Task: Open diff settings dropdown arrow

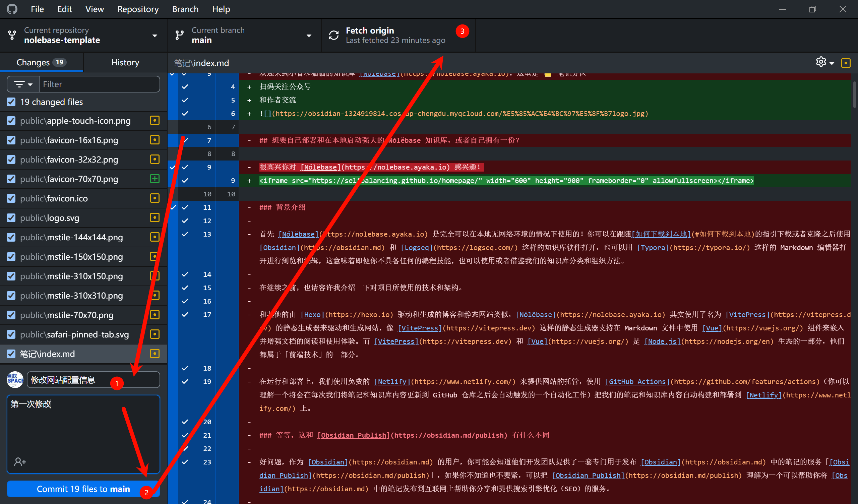Action: 832,63
